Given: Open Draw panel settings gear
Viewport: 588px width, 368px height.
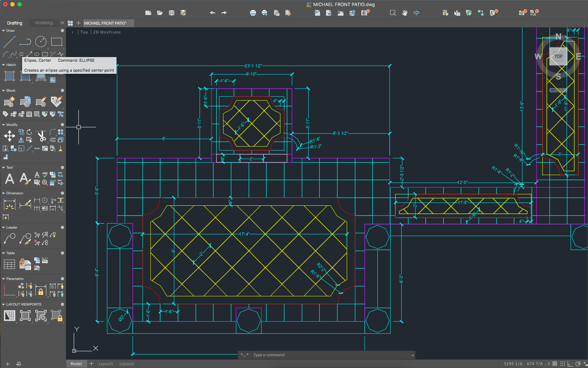Looking at the screenshot, I should (62, 31).
